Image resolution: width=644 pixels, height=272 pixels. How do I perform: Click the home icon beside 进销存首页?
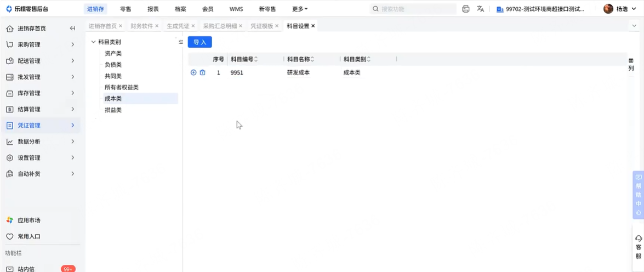[10, 29]
